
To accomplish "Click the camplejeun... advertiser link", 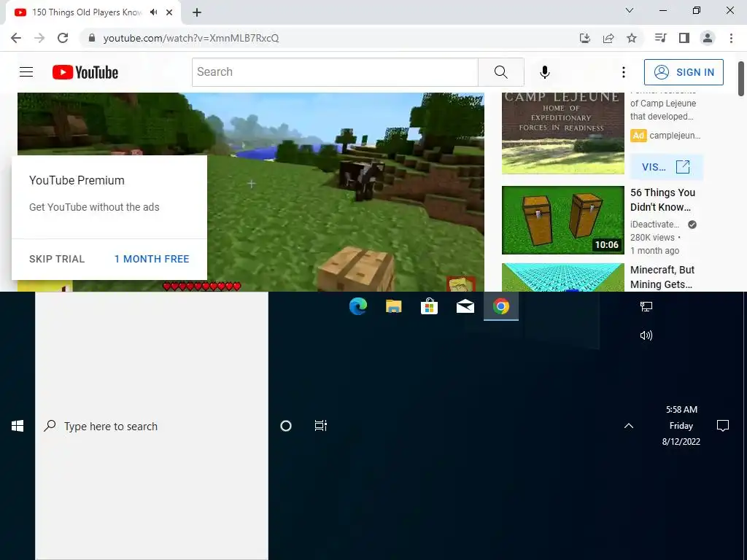I will point(675,136).
